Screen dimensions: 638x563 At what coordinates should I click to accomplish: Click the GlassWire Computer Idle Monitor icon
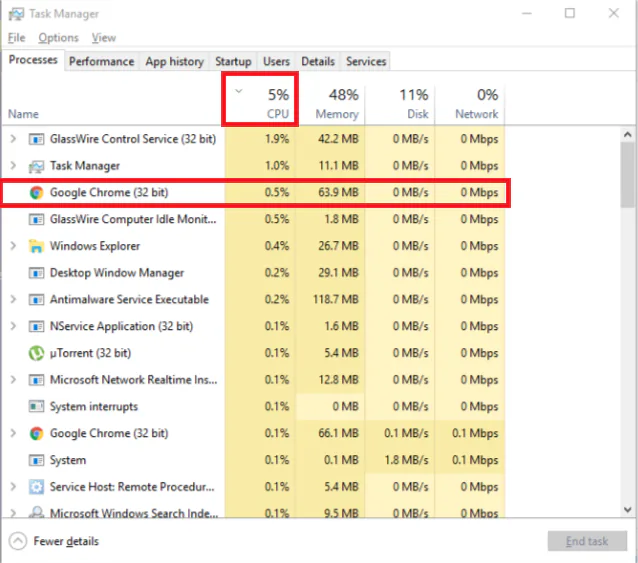click(36, 219)
